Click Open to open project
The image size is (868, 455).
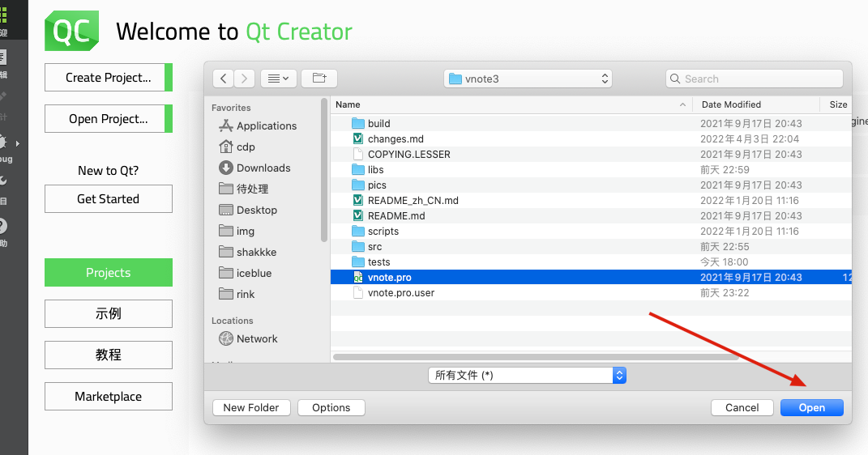pyautogui.click(x=811, y=407)
